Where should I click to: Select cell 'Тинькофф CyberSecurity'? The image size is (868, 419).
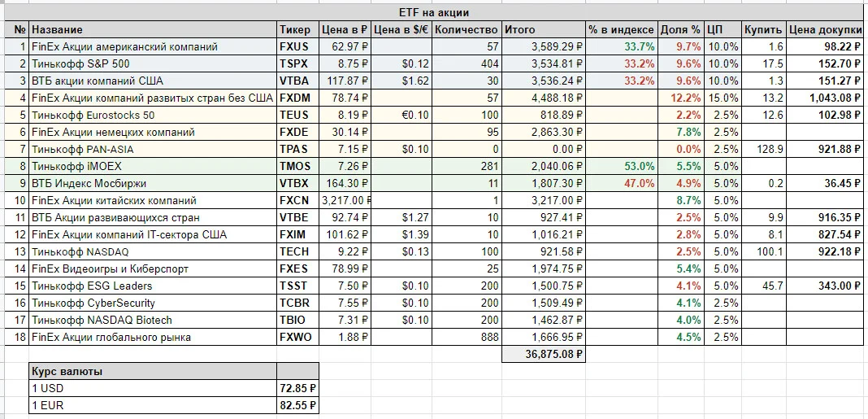pos(154,303)
